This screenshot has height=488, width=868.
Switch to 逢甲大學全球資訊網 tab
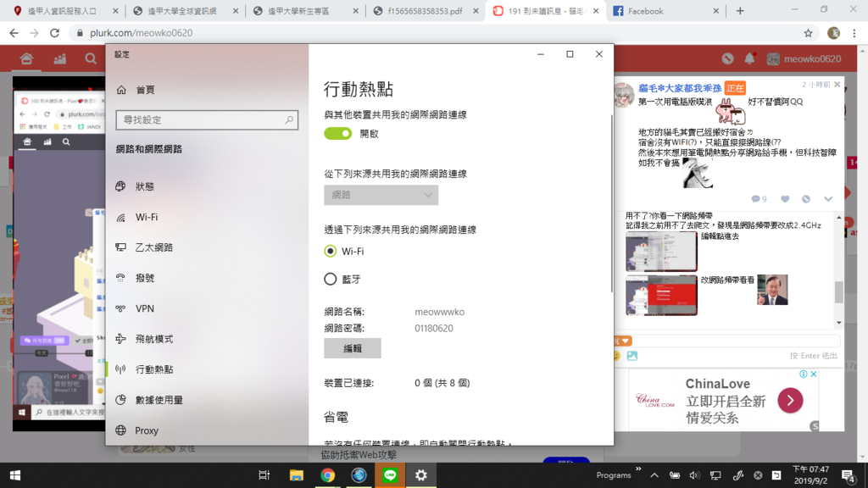[181, 11]
